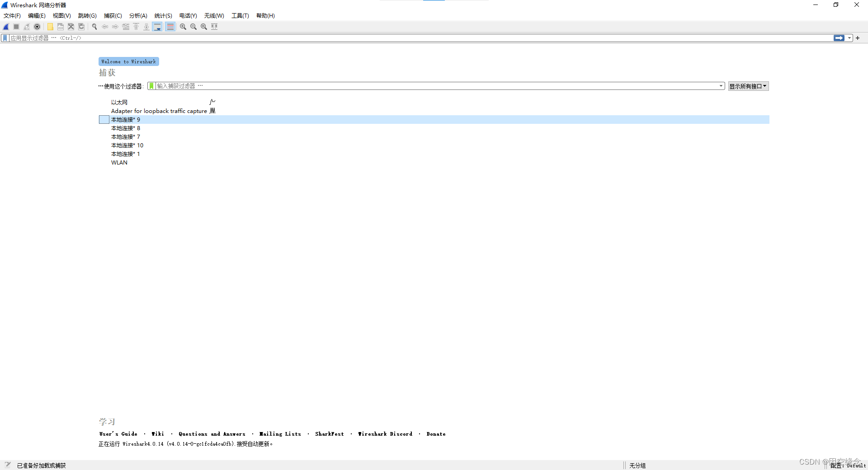Screen dimensions: 868x470
Task: Open the 视图(V) menu
Action: [62, 16]
